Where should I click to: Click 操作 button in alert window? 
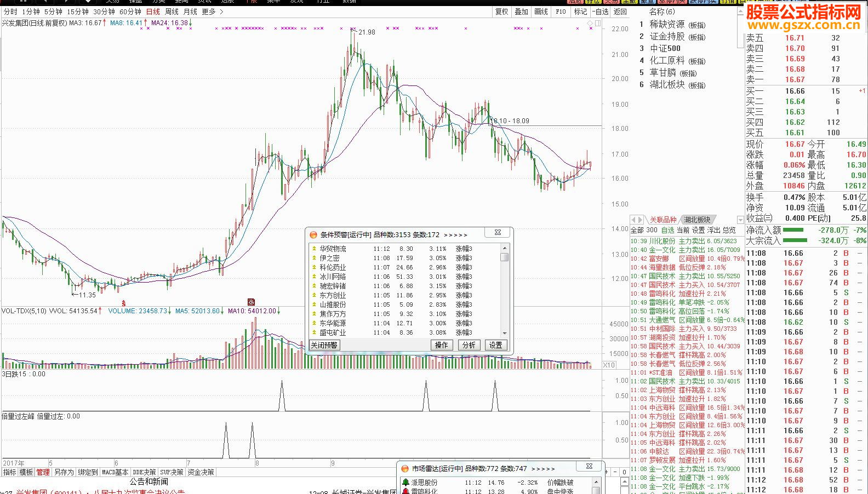coord(442,345)
